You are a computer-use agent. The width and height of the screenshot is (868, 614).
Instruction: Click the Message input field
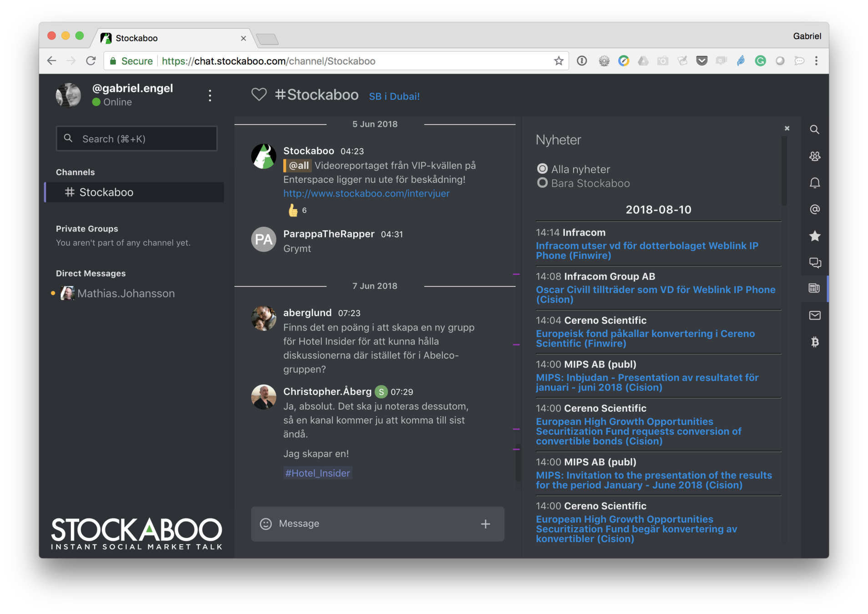coord(378,524)
